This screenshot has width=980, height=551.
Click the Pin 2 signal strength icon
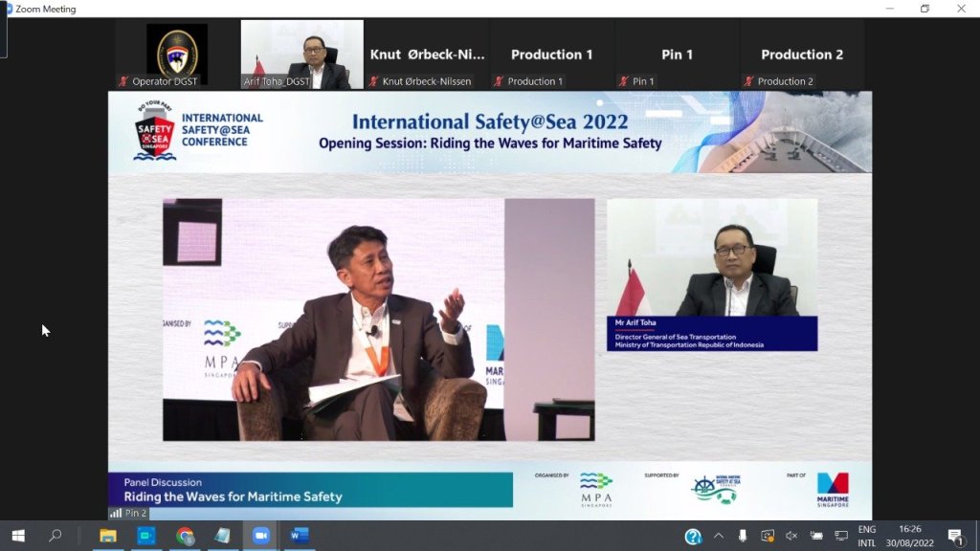(116, 514)
